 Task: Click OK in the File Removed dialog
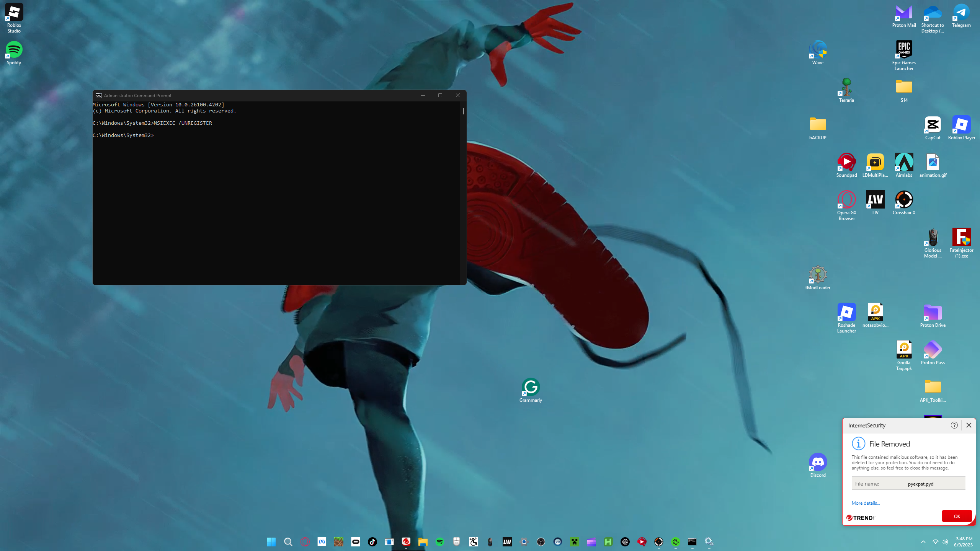(956, 516)
